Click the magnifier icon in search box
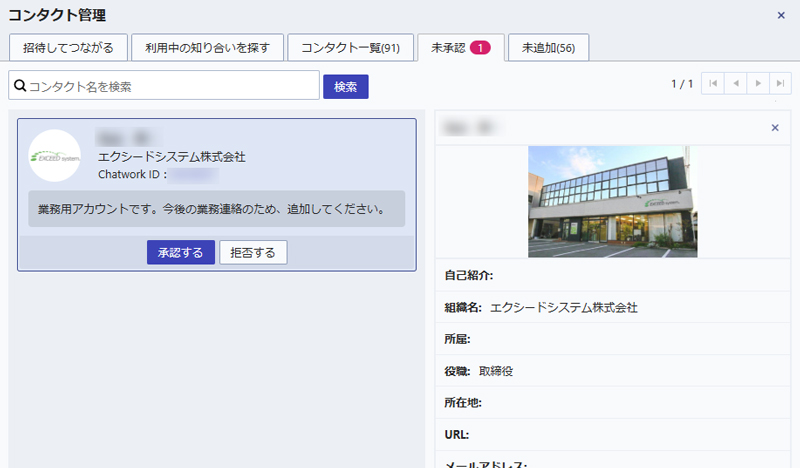Viewport: 800px width, 468px height. [20, 85]
